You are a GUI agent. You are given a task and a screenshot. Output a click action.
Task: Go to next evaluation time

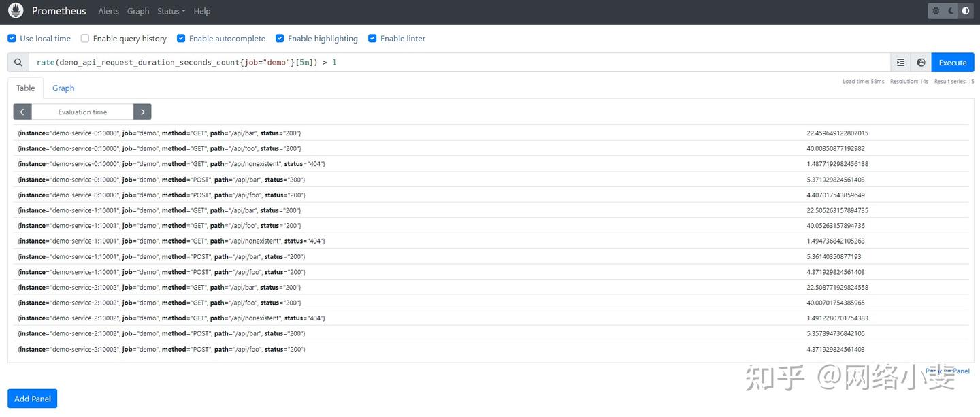(x=142, y=112)
